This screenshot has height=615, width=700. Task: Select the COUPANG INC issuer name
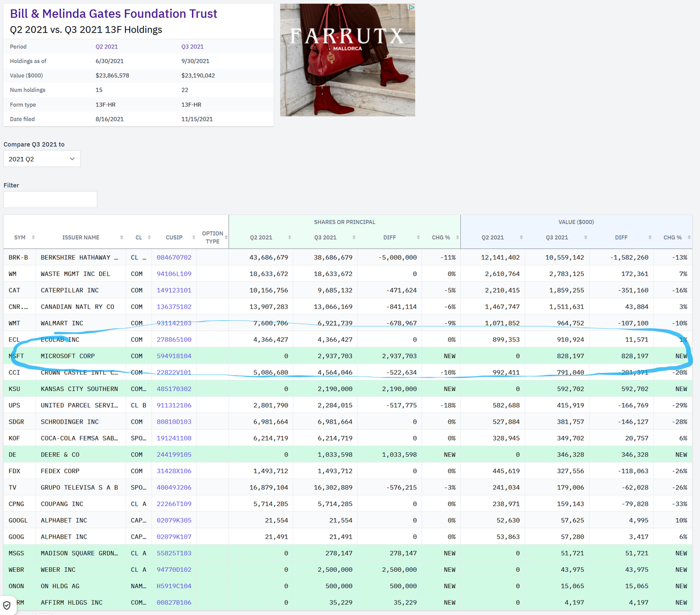coord(62,504)
